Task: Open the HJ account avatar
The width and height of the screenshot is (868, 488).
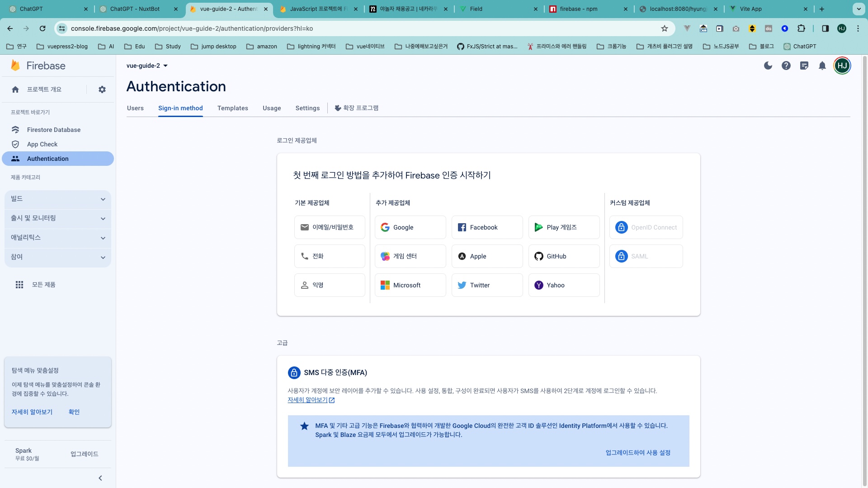Action: coord(842,66)
